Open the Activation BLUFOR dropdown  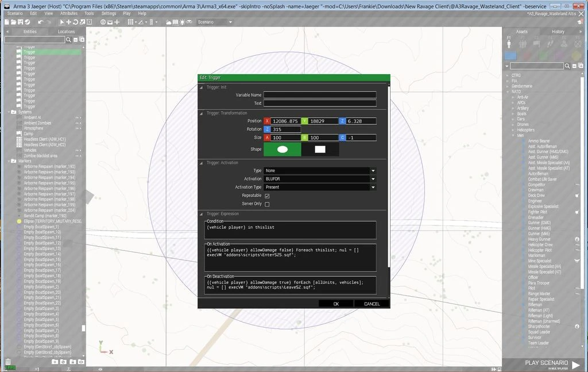click(319, 179)
